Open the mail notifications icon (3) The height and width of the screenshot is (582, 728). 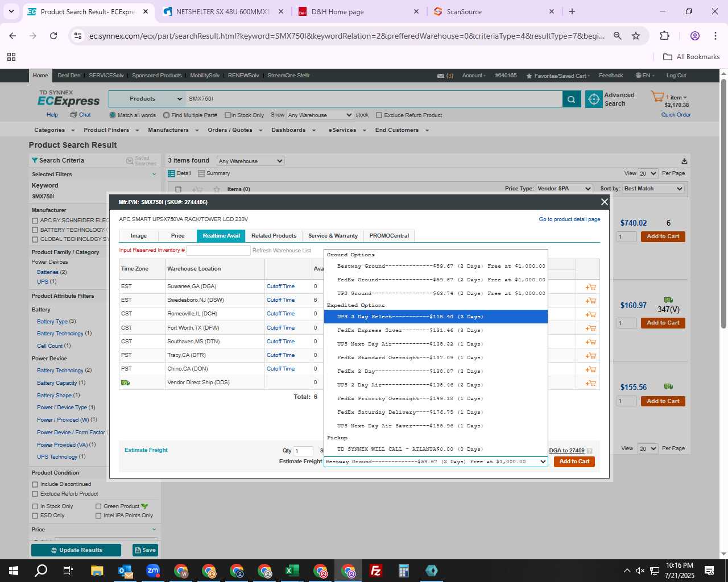coord(445,76)
